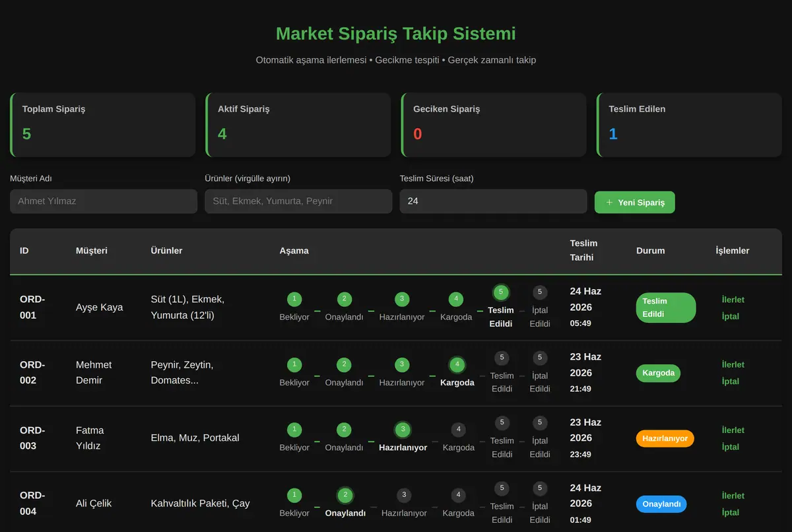Screen dimensions: 792x532
Task: Click İptal Edildi step circle in ORD-004
Action: point(540,488)
